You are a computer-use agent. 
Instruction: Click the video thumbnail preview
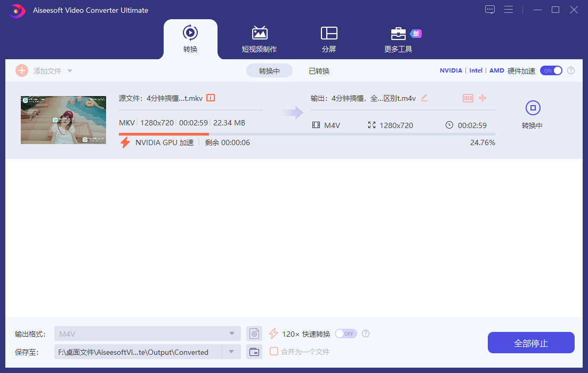(63, 120)
